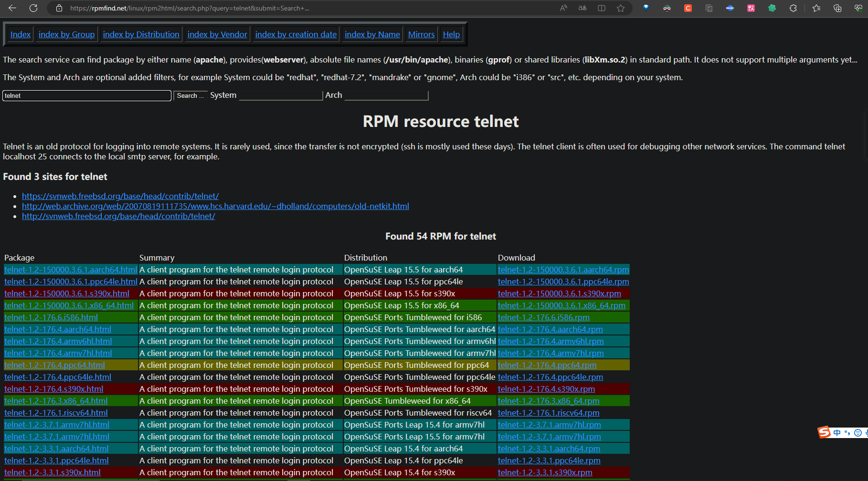Activate the Read Aloud icon in the address bar
This screenshot has width=868, height=481.
[564, 8]
